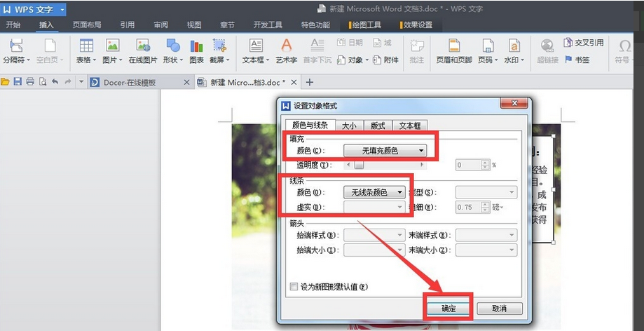
Task: Select the 大小 tab in dialog
Action: click(349, 126)
